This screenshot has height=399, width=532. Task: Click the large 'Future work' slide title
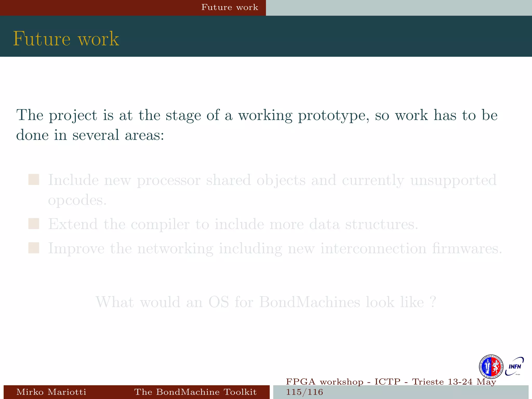66,39
